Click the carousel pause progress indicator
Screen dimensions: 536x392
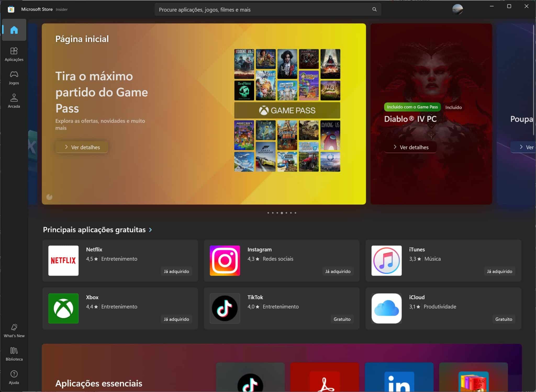pos(49,197)
